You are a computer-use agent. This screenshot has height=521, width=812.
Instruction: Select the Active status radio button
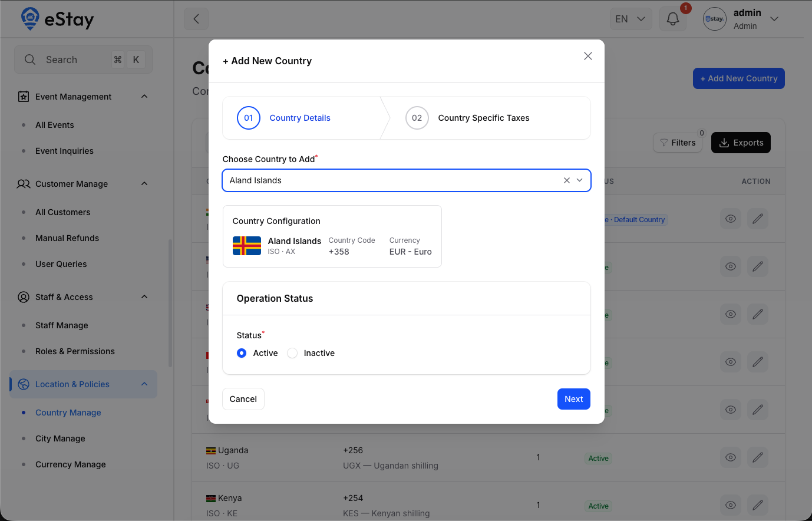[242, 353]
